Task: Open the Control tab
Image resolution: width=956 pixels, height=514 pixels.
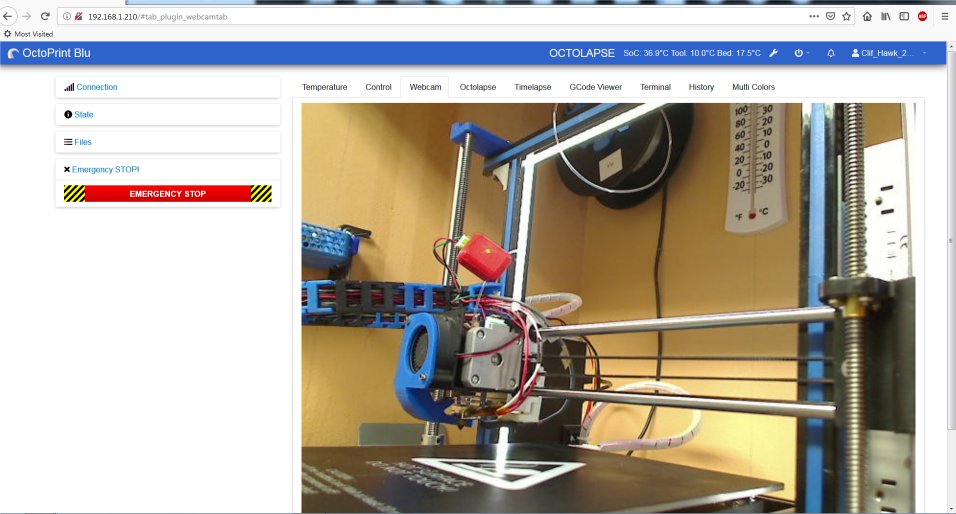Action: (x=378, y=87)
